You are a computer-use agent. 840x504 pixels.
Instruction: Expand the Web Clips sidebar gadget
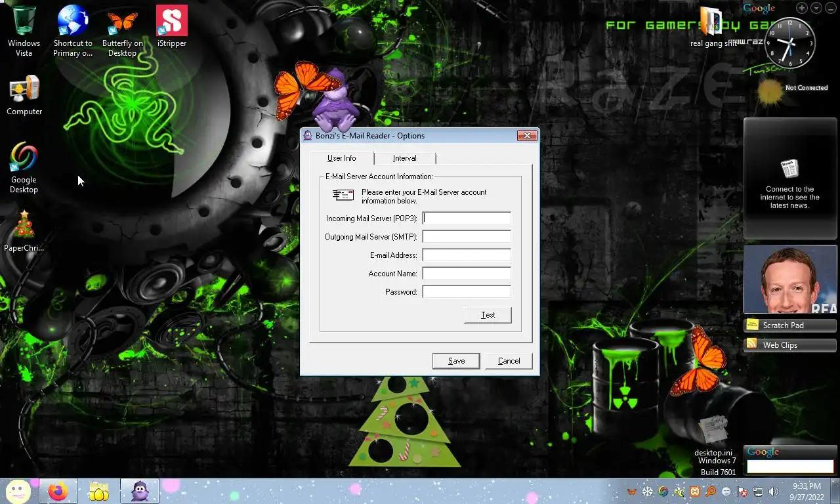(x=790, y=345)
